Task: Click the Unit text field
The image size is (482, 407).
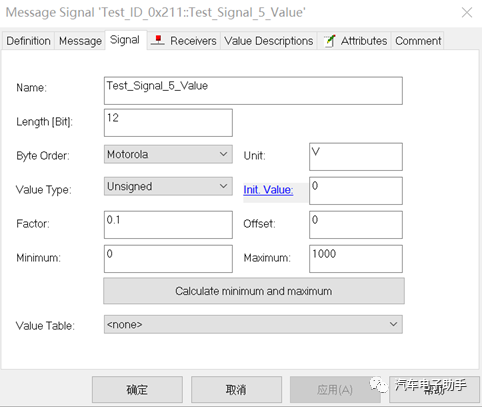Action: tap(356, 157)
